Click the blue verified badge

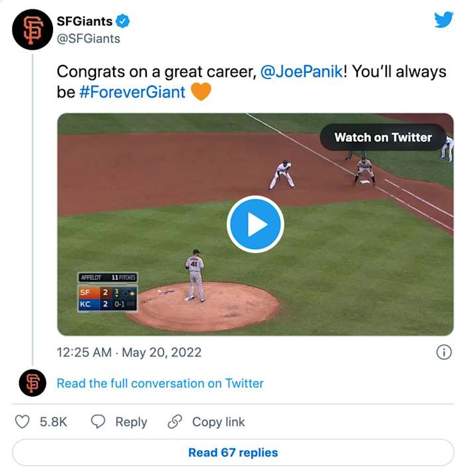pos(123,21)
